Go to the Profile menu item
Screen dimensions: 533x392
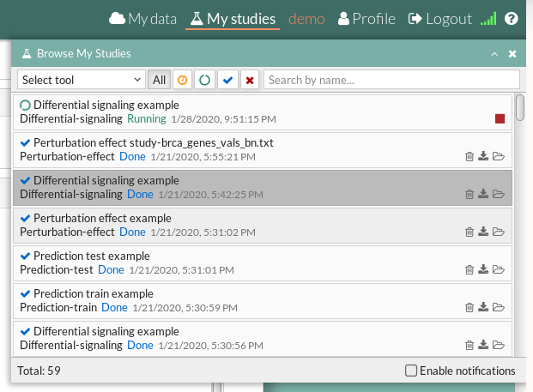coord(366,19)
